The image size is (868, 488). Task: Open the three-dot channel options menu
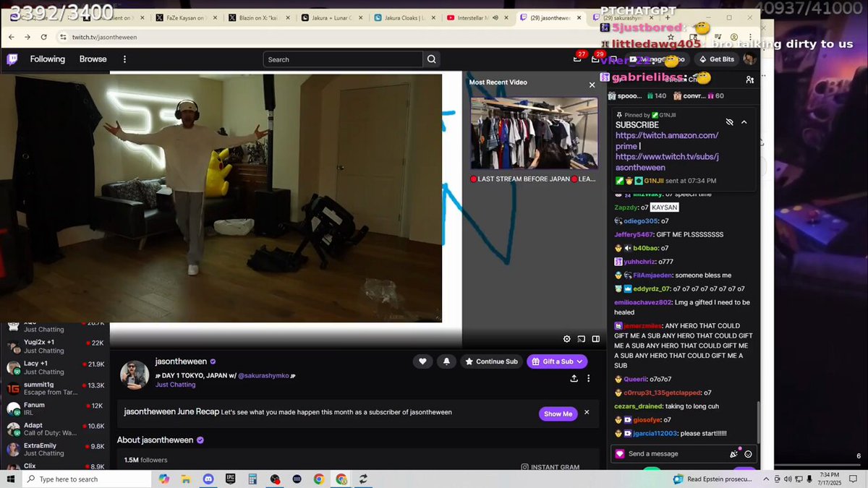589,378
